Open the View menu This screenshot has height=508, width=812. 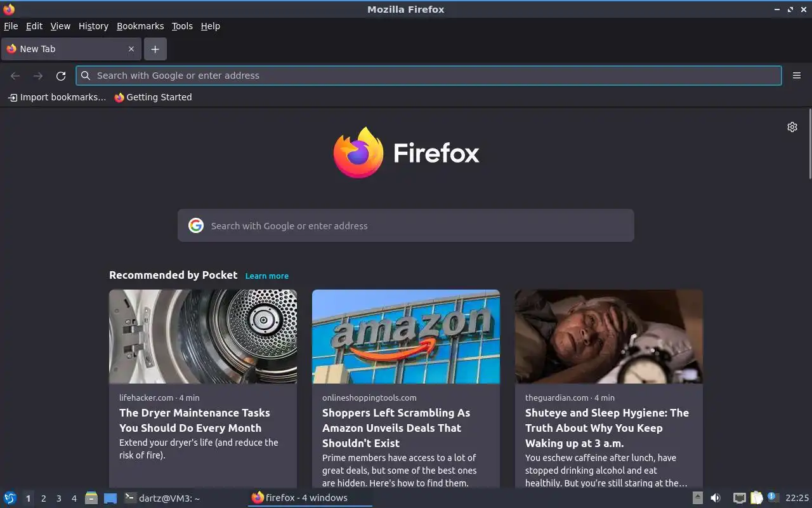pyautogui.click(x=60, y=26)
